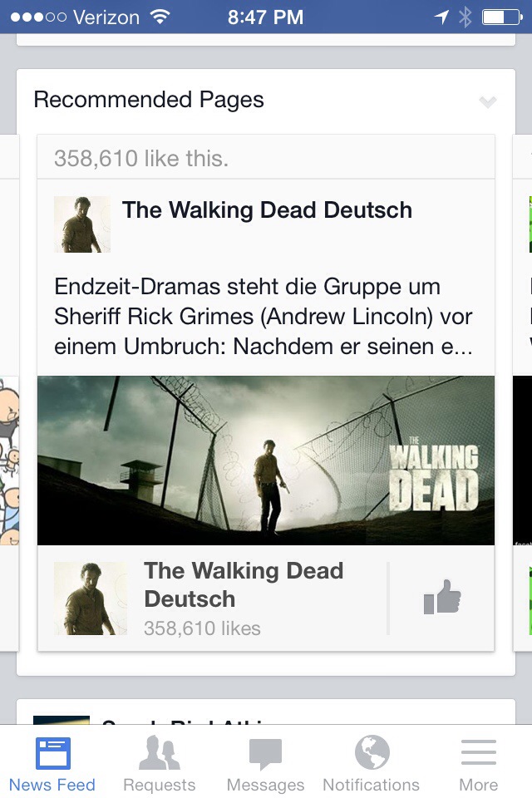Open the comic page card on left
Image resolution: width=532 pixels, height=798 pixels.
pyautogui.click(x=9, y=461)
